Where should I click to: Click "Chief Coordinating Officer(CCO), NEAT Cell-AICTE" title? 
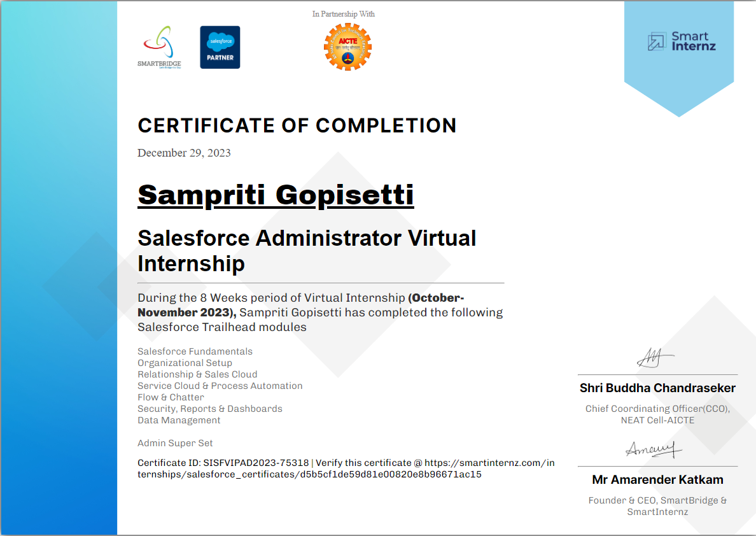pyautogui.click(x=657, y=414)
